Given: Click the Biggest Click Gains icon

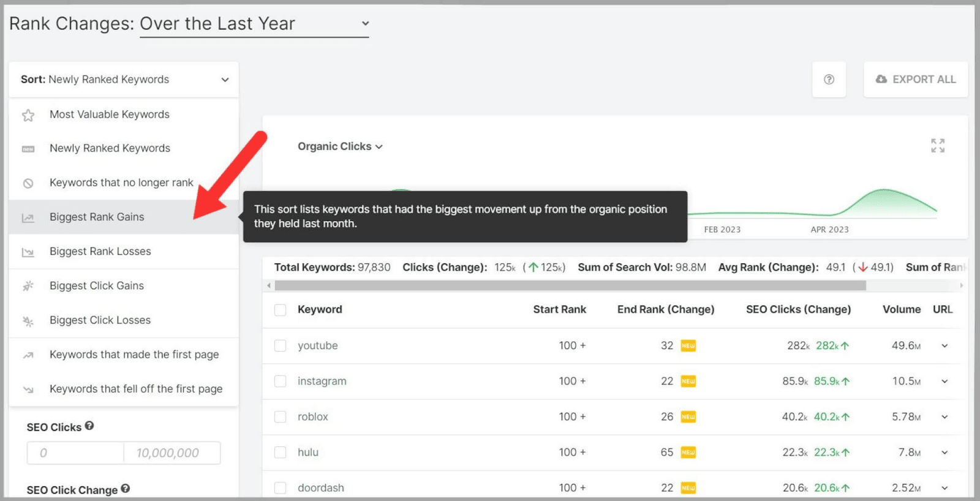Looking at the screenshot, I should pos(28,286).
